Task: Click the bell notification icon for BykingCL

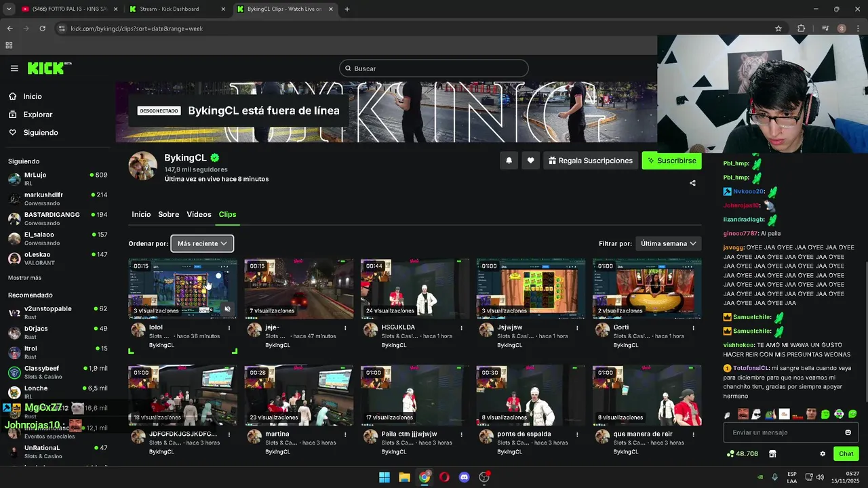Action: (x=509, y=161)
